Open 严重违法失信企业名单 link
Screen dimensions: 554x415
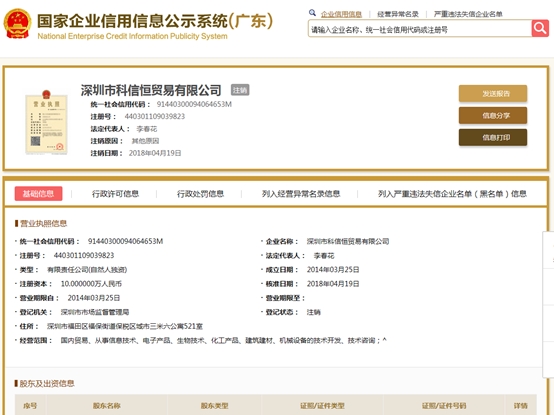coord(468,14)
